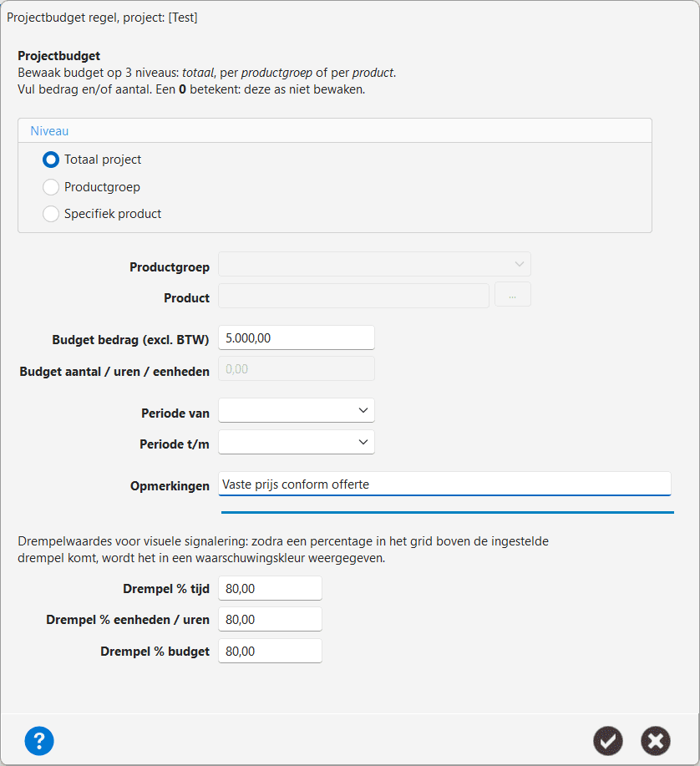Choose the Productgroep radio button
700x766 pixels.
click(x=51, y=186)
